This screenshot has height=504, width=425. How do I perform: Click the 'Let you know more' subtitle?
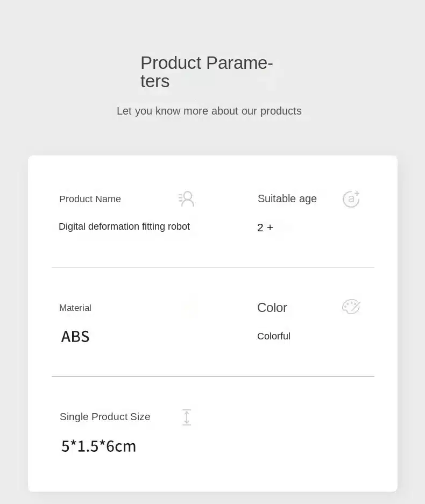click(x=209, y=111)
